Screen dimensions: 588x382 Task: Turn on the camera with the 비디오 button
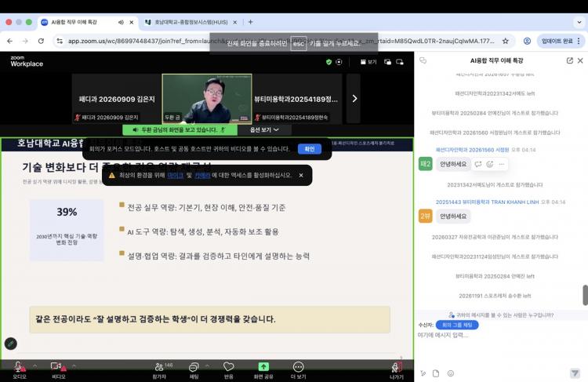pyautogui.click(x=57, y=367)
